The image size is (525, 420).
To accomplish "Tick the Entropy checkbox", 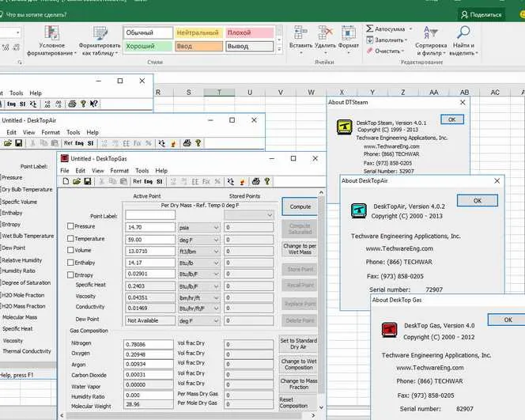I will pos(70,275).
